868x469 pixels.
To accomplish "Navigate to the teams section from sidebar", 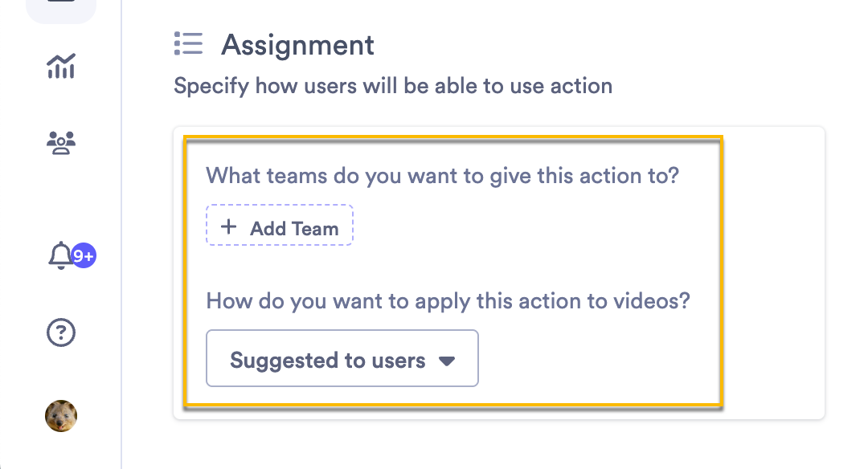I will 61,142.
